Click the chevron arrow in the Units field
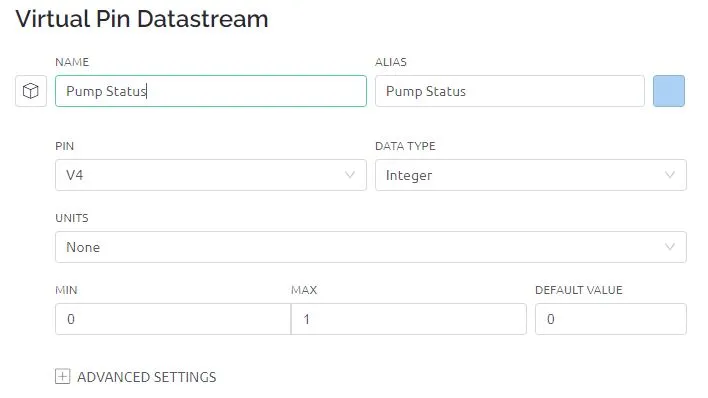Viewport: 708px width, 398px height. [670, 247]
